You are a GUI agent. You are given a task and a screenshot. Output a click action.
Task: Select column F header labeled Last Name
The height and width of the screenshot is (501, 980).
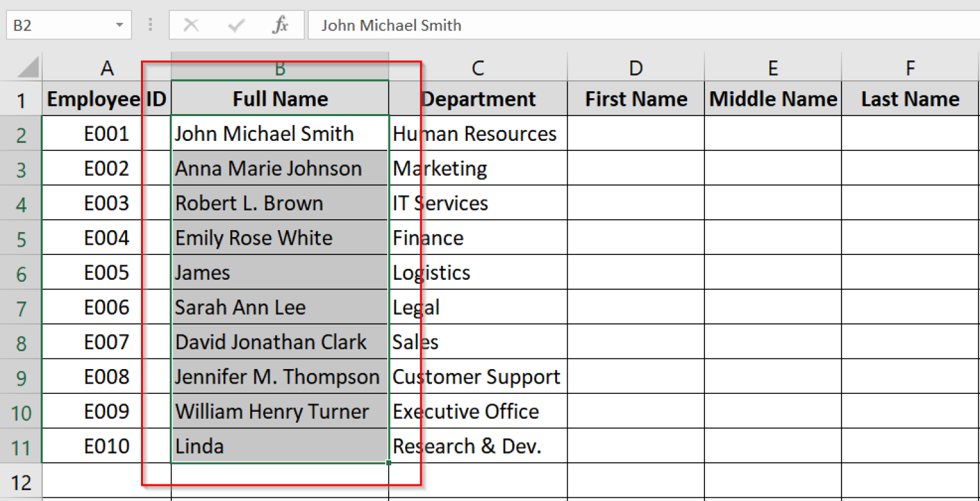click(910, 66)
